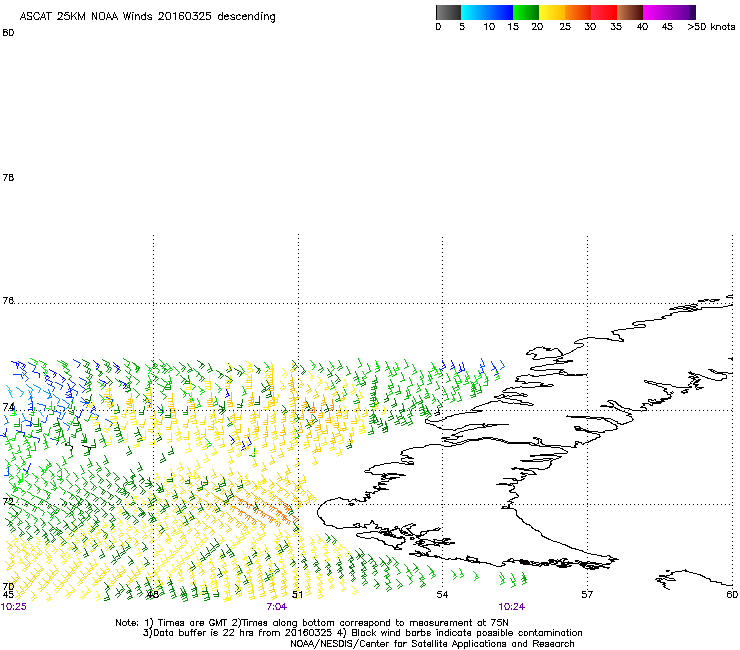Screen dimensions: 740x650
Task: Click the "76" latitude label on the left axis
Action: 8,301
